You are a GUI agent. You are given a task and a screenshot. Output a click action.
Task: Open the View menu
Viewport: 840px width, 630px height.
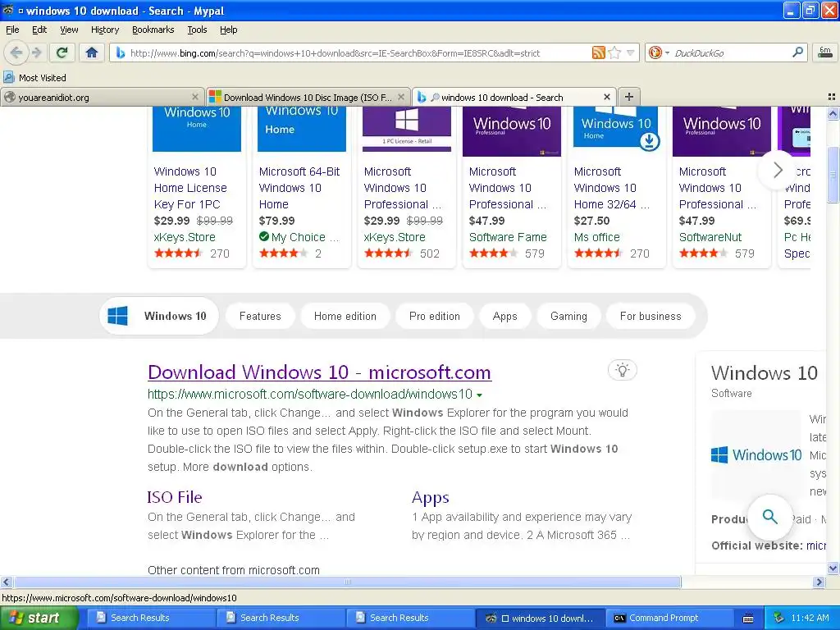(x=69, y=30)
